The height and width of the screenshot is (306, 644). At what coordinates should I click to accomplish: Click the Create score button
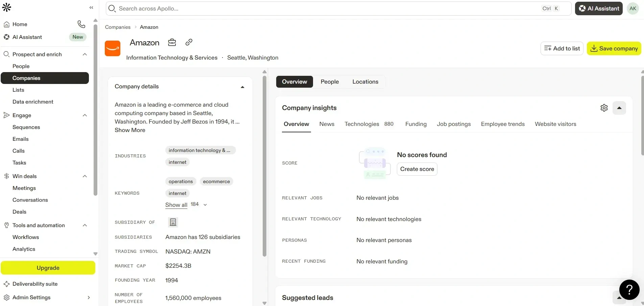click(417, 169)
